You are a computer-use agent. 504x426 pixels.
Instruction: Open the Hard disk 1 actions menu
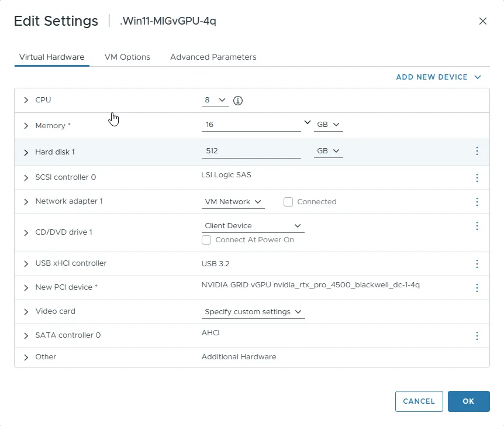pos(477,151)
